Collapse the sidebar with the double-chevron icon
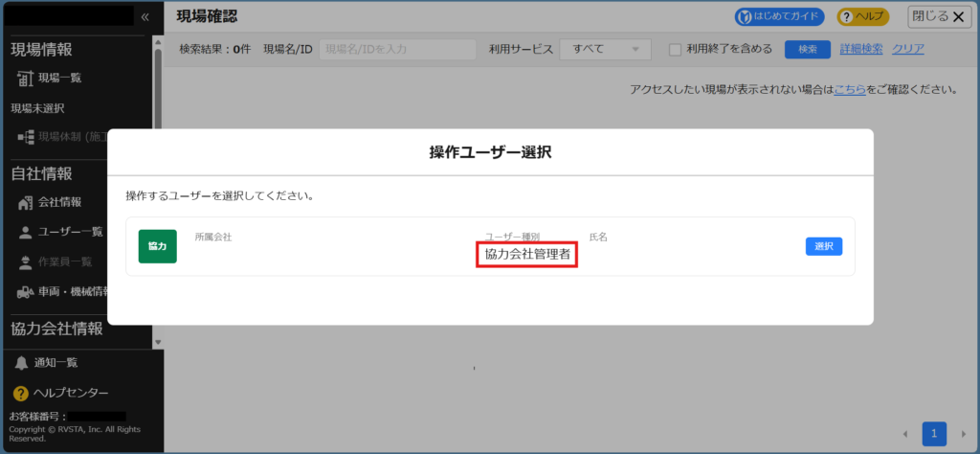980x454 pixels. point(145,17)
